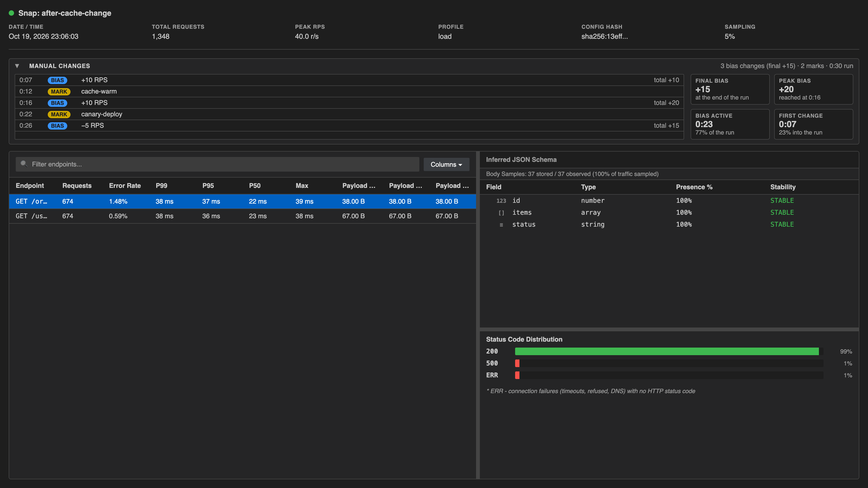Click the green status dot beside Snap title
This screenshot has height=488, width=868.
11,13
